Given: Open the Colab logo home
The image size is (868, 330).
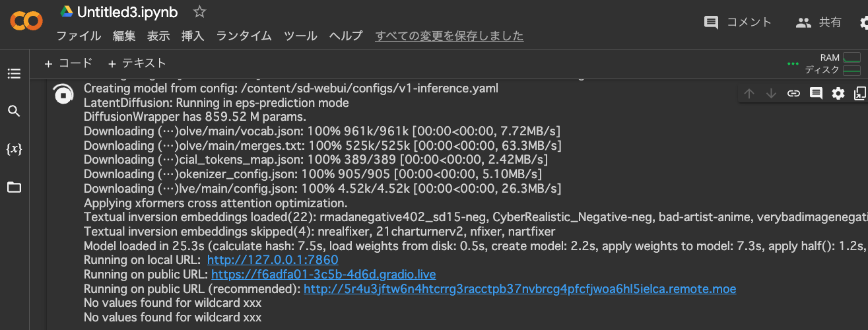Looking at the screenshot, I should point(26,22).
